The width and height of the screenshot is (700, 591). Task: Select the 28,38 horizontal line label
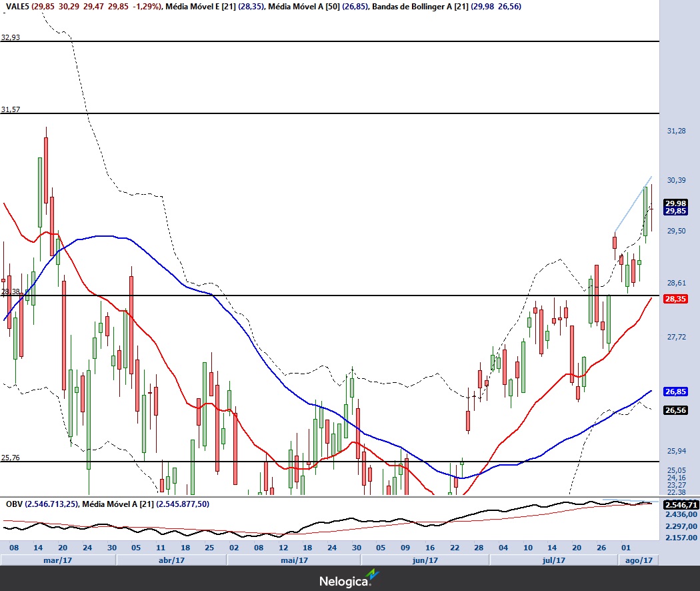11,291
